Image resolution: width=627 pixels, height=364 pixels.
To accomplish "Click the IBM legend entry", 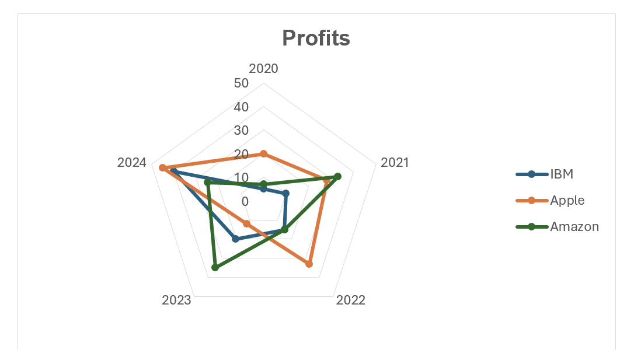I will (x=545, y=174).
